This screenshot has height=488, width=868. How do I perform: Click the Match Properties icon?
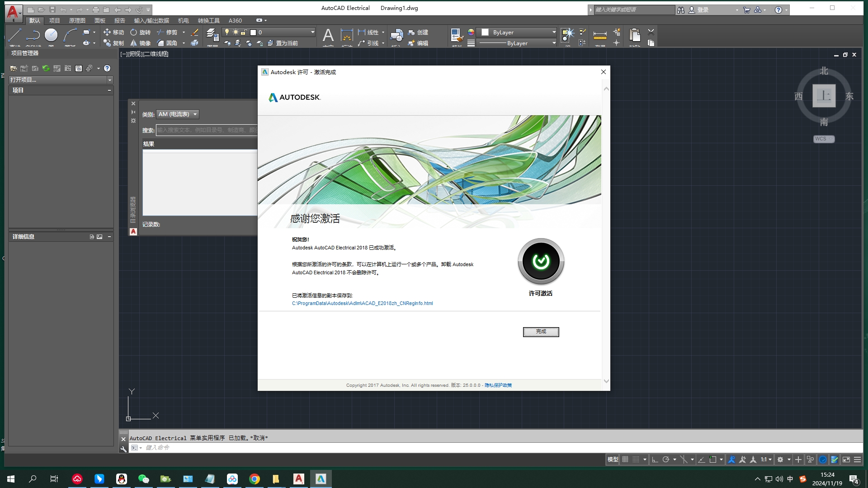(x=457, y=35)
